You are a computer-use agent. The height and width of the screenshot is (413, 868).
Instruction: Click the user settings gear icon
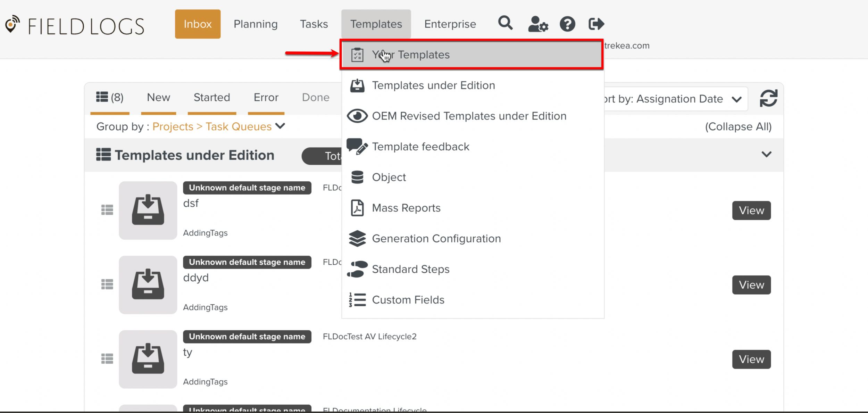537,24
